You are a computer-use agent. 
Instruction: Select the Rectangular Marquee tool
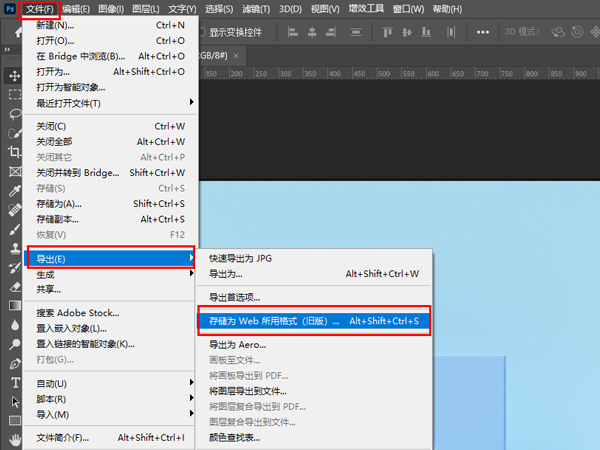click(15, 95)
